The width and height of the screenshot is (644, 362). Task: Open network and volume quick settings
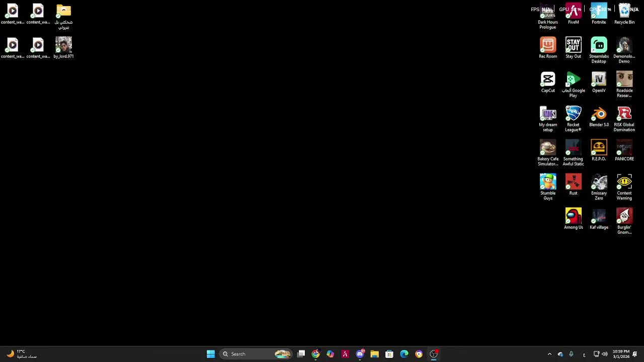(600, 354)
